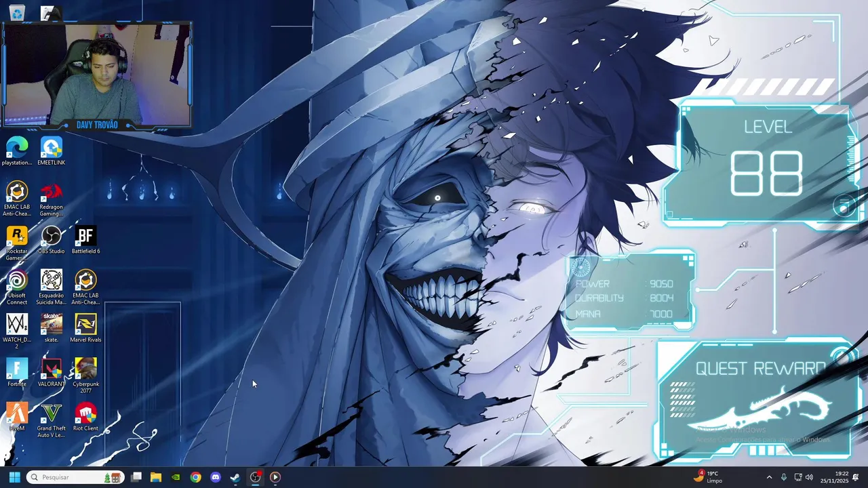
Task: Open Grand Theft Auto V shortcut
Action: coord(52,420)
